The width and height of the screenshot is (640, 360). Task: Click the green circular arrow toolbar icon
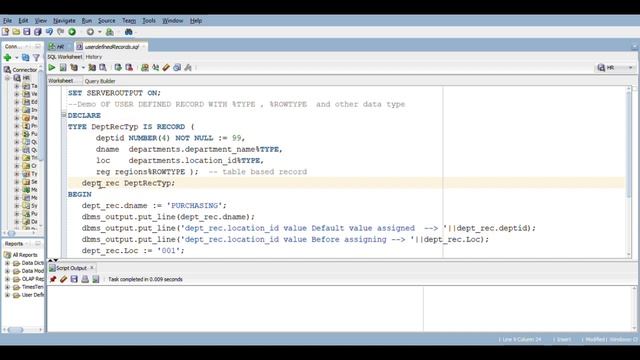coord(72,32)
